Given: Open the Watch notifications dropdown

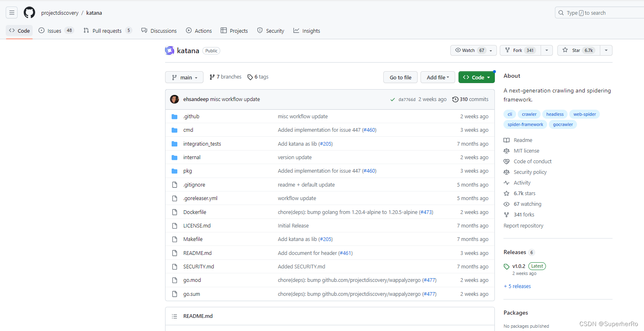Looking at the screenshot, I should pyautogui.click(x=474, y=50).
